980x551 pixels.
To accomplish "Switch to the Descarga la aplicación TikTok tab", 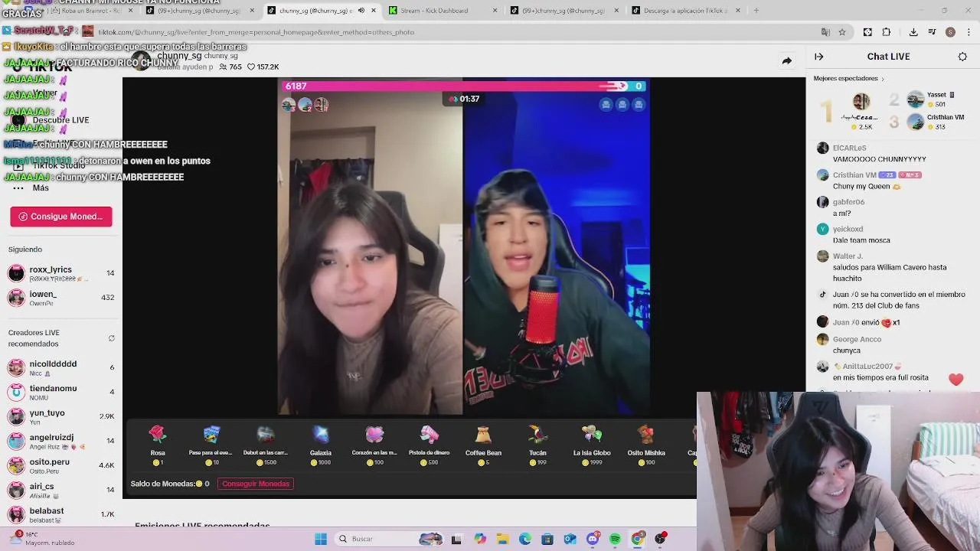I will pos(687,11).
